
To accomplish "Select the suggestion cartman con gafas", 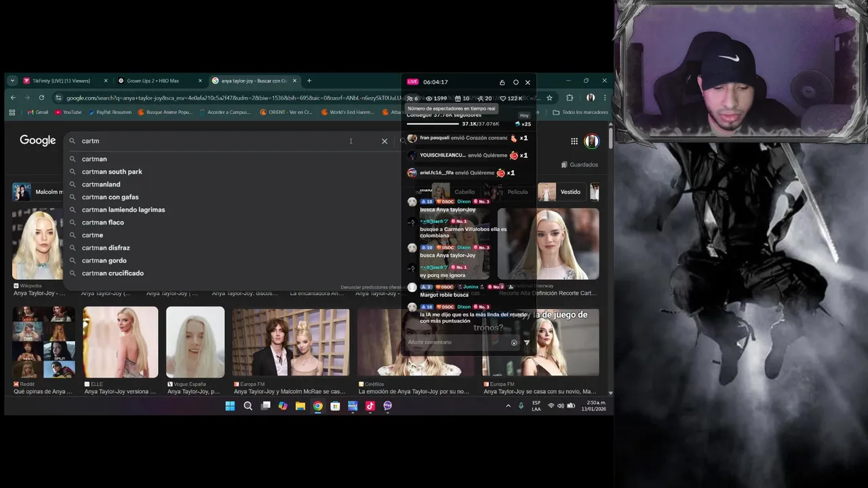I will (110, 197).
